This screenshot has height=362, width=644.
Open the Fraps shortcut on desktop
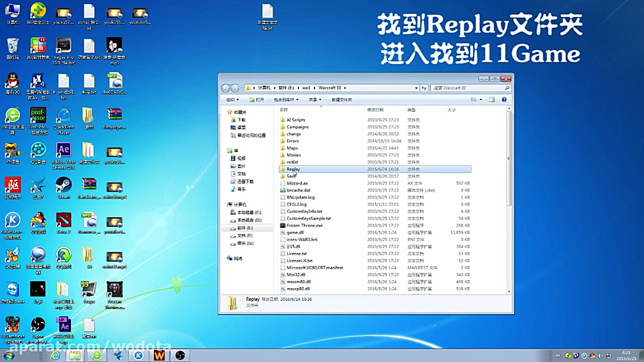(89, 291)
